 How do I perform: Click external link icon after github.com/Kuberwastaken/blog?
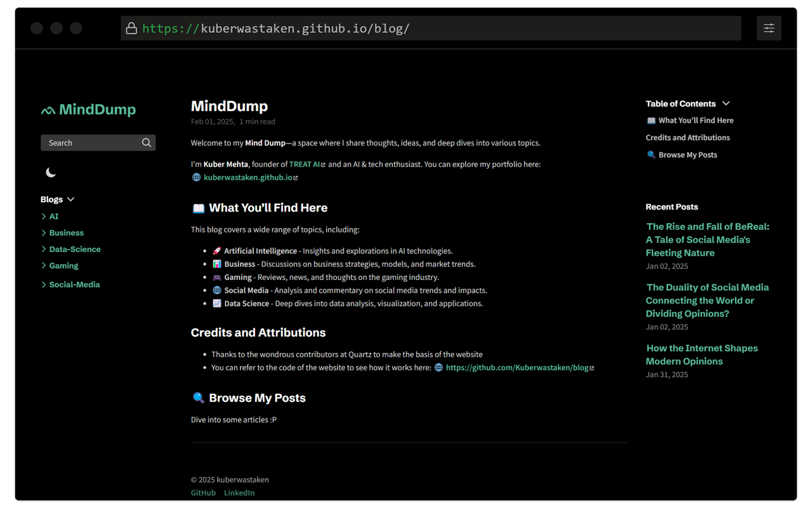tap(592, 368)
